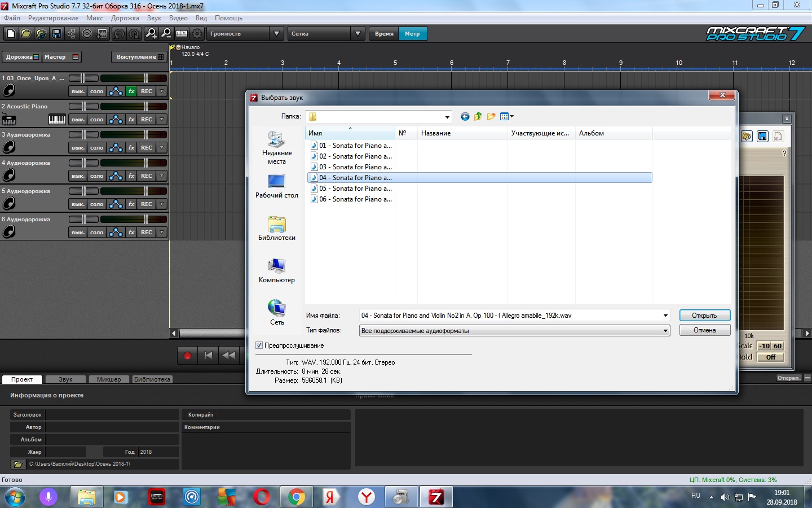This screenshot has height=508, width=812.
Task: Switch timeline to Время mode
Action: (384, 34)
